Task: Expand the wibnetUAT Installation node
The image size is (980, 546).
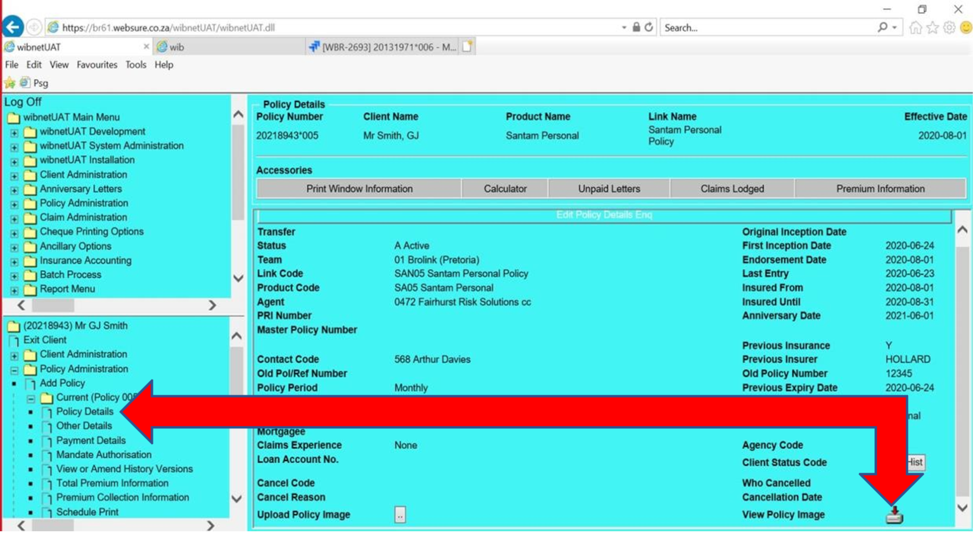Action: [x=14, y=161]
